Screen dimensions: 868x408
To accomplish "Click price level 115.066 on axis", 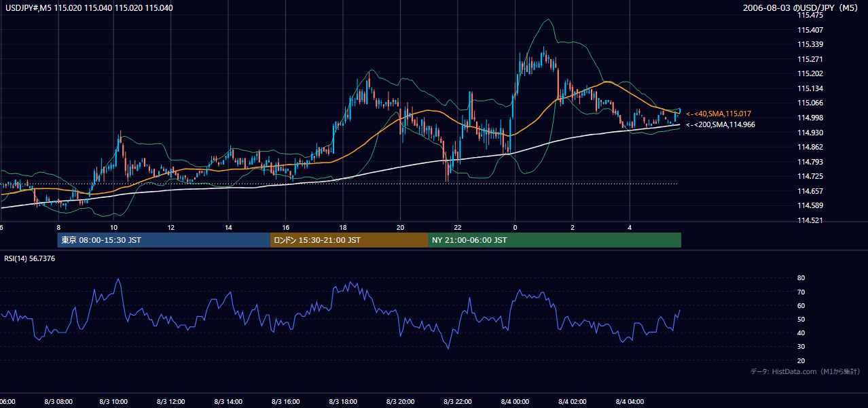I will pos(810,103).
